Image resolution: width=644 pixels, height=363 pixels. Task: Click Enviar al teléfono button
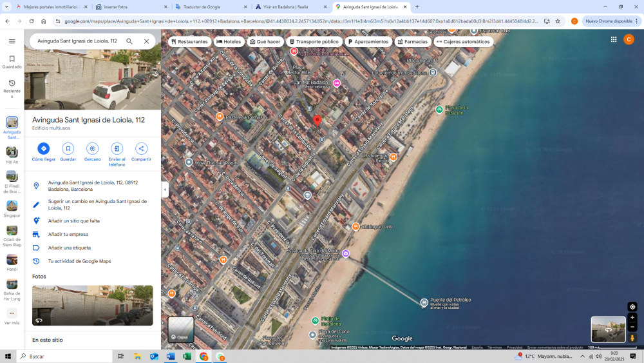point(117,155)
